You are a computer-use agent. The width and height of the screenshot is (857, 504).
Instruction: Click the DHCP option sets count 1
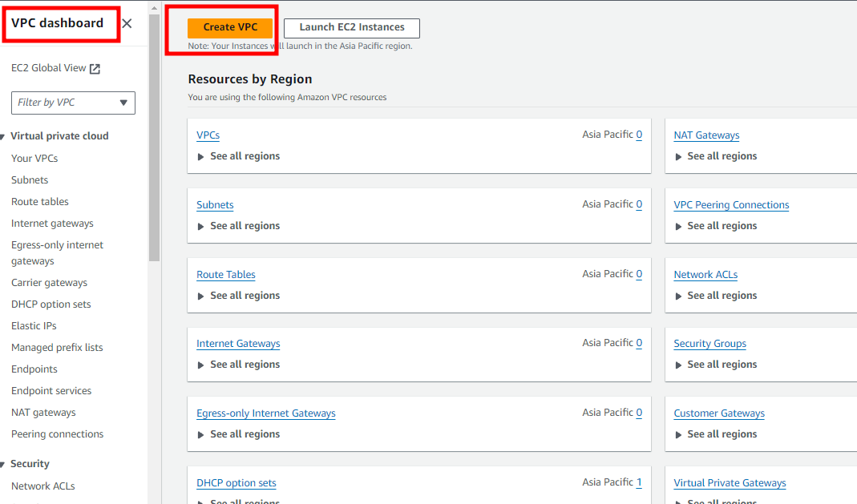click(x=639, y=482)
